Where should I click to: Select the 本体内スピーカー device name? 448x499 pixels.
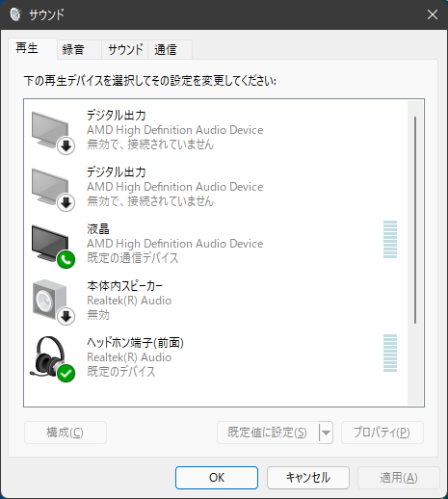(125, 286)
